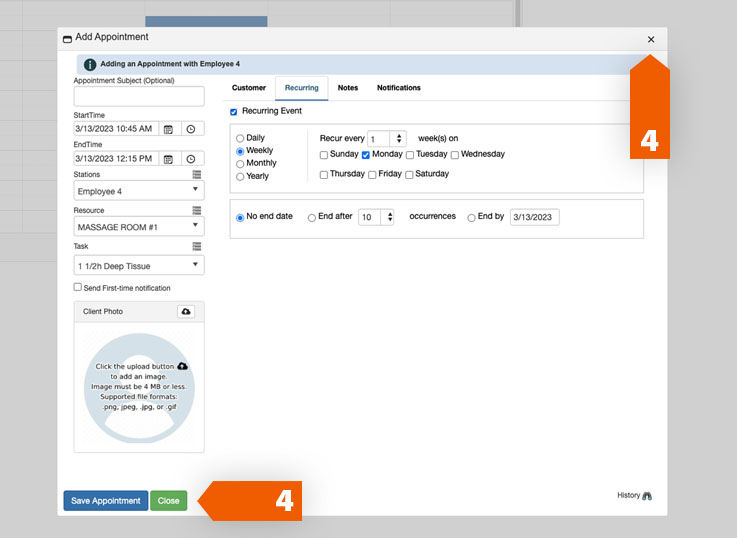Open the StartTime calendar picker icon
Image resolution: width=737 pixels, height=538 pixels.
pyautogui.click(x=168, y=129)
